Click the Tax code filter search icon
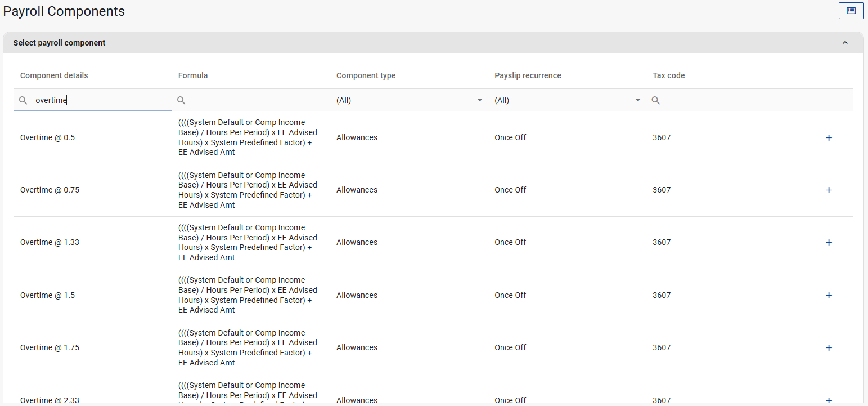868x406 pixels. pos(655,100)
